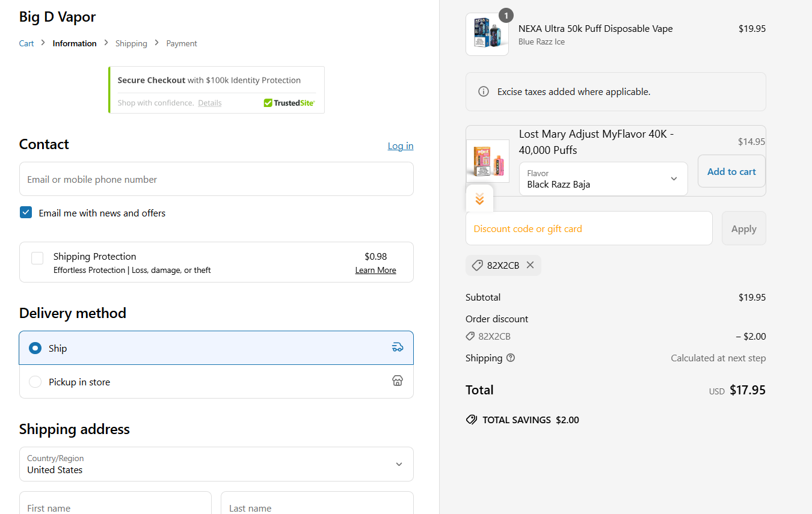
Task: Click the store icon beside Pickup in store
Action: click(397, 381)
